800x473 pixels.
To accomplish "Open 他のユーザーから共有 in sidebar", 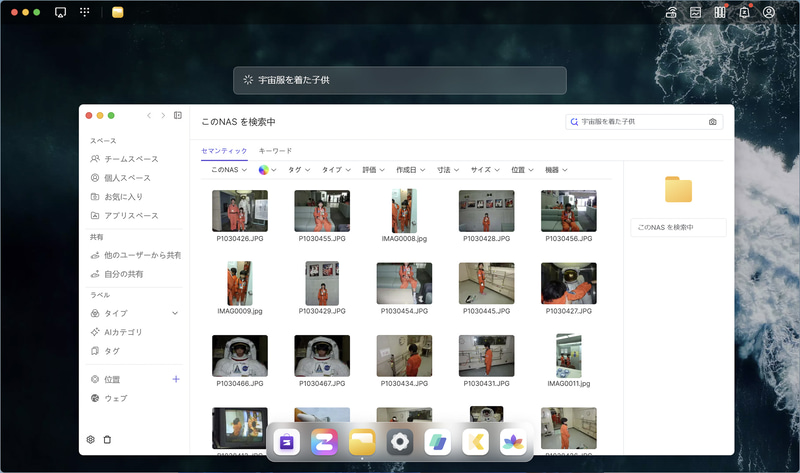I will 134,255.
